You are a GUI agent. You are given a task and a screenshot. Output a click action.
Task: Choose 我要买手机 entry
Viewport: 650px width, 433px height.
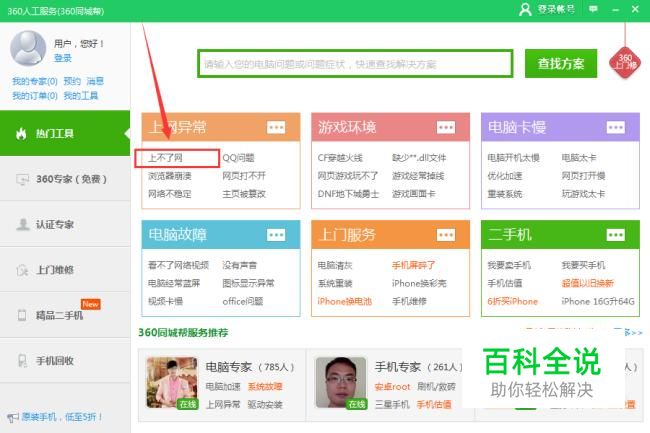point(583,265)
